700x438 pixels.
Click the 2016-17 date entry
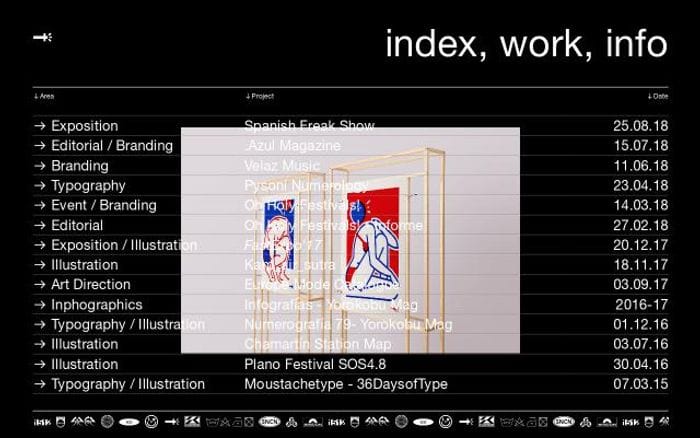tap(642, 305)
